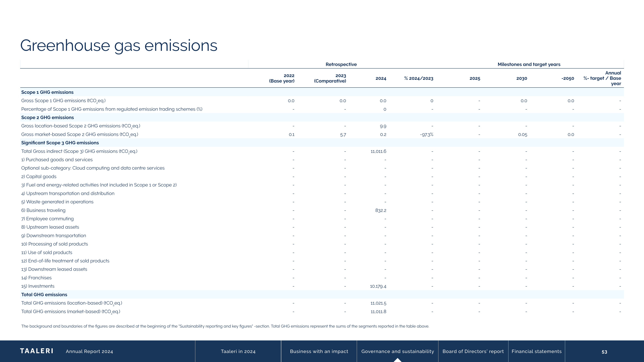644x362 pixels.
Task: Select the Scope 2 GHG emissions section row
Action: tap(322, 117)
